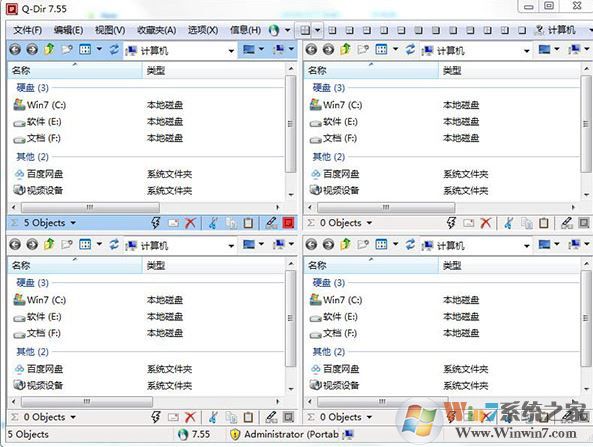Select Win7 (C:) drive in top-left pane
The width and height of the screenshot is (593, 447).
[x=40, y=105]
